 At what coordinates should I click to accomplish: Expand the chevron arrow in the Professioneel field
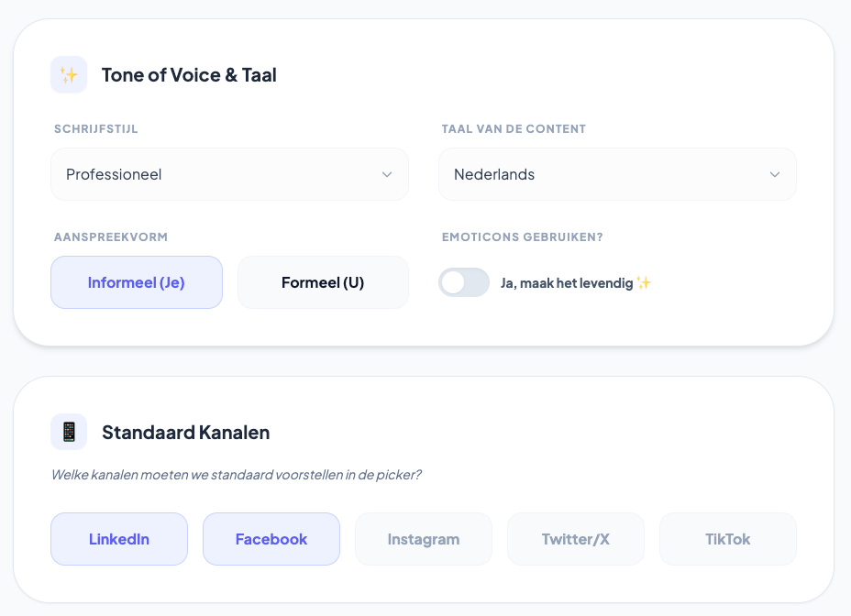pos(387,174)
